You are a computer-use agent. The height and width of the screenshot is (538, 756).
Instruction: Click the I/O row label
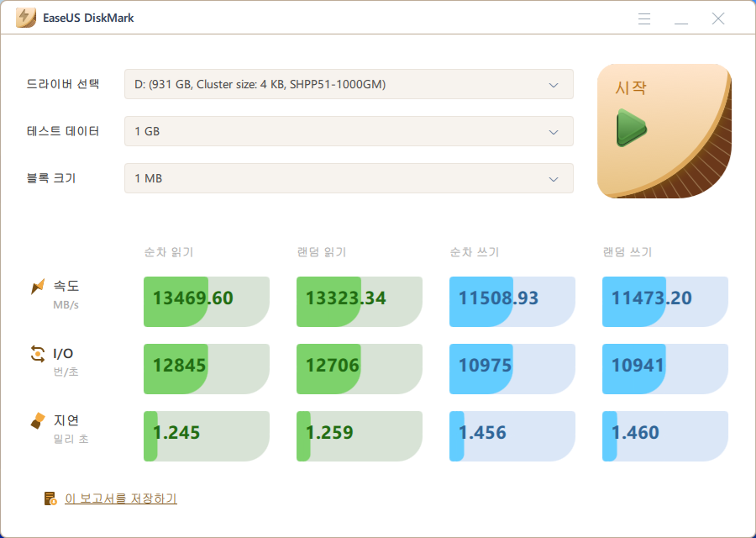[x=63, y=354]
